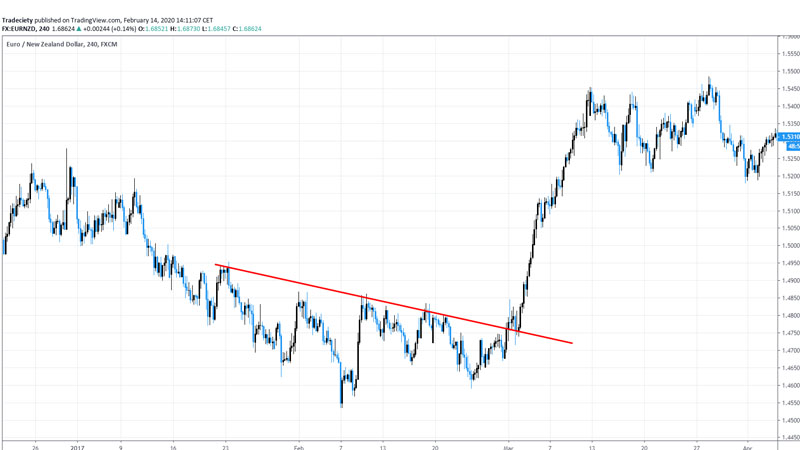Click the Mar label on time axis
The image size is (800, 450).
508,447
